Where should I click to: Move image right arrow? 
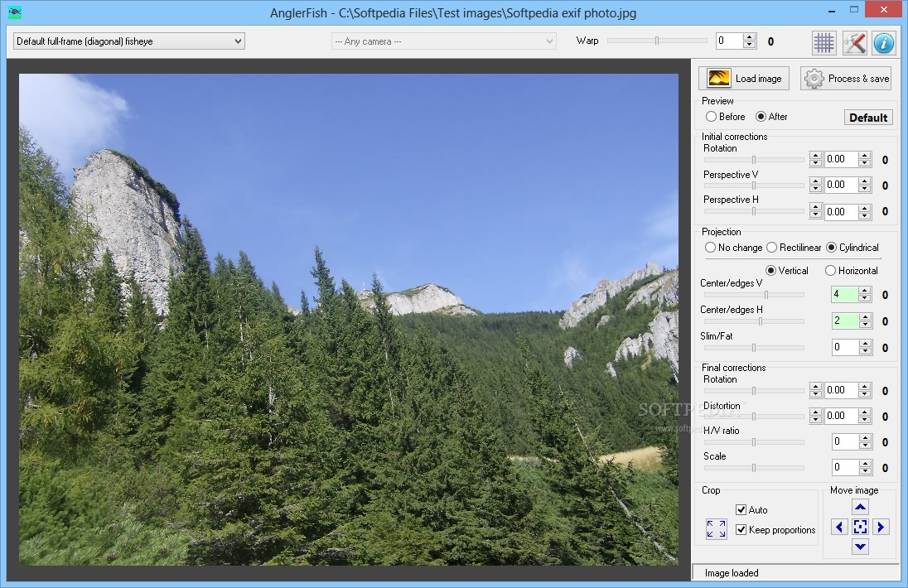(881, 528)
